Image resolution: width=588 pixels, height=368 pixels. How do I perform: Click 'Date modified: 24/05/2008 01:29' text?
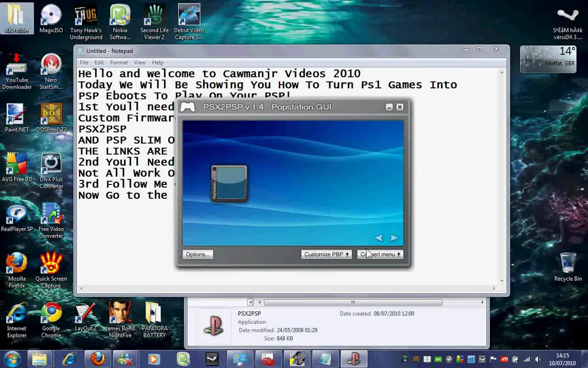(x=278, y=331)
